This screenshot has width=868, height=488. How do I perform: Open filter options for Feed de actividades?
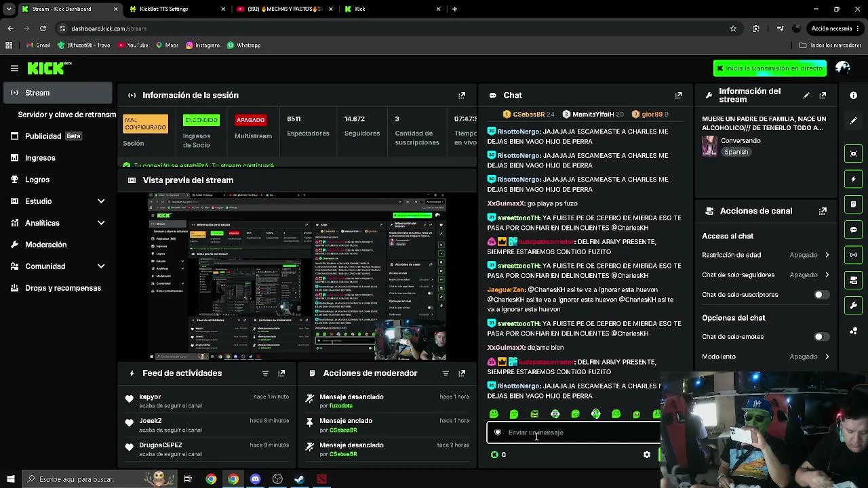[265, 373]
